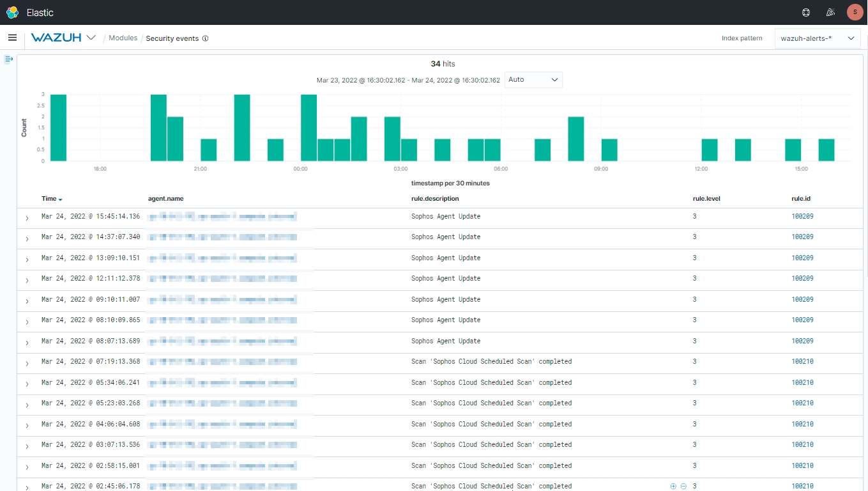Click rule level 3 in 09:10:11 row

[695, 299]
